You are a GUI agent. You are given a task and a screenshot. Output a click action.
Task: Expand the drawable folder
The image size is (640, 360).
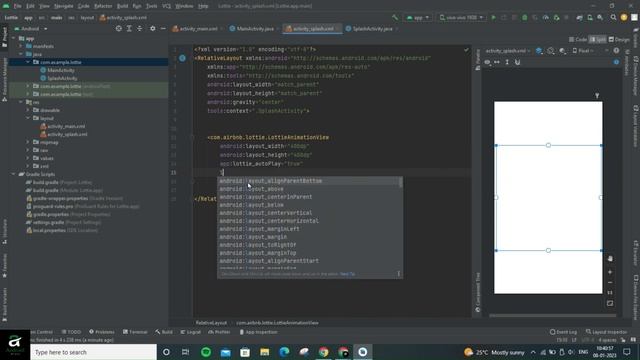pos(28,110)
